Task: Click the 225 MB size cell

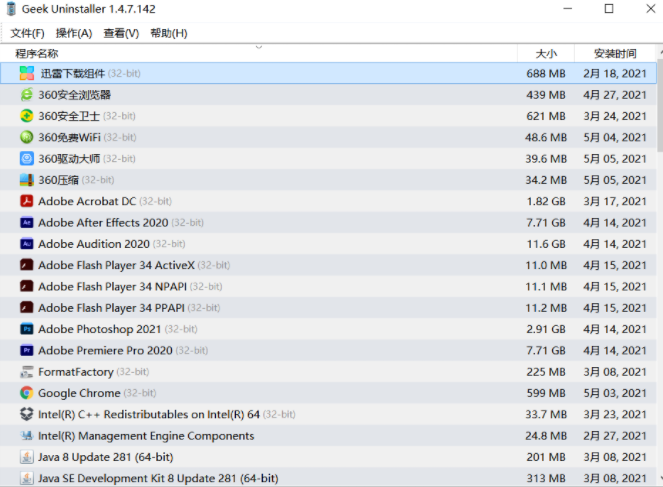Action: pos(546,372)
